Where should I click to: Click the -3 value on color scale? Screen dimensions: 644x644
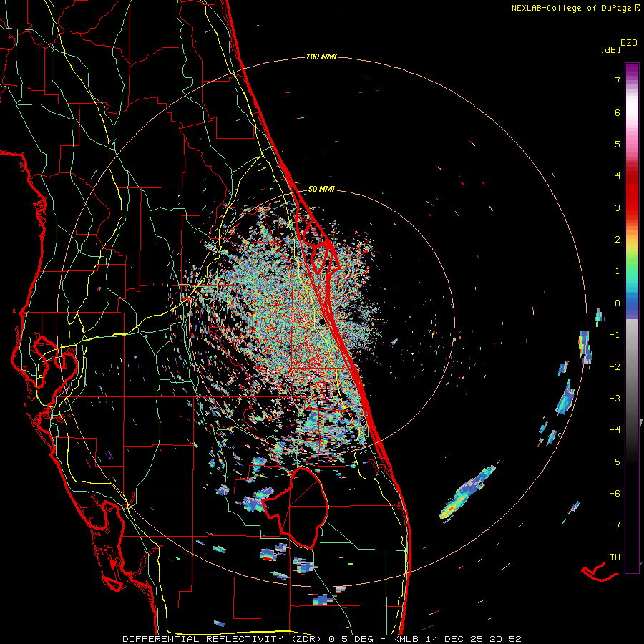click(x=615, y=399)
